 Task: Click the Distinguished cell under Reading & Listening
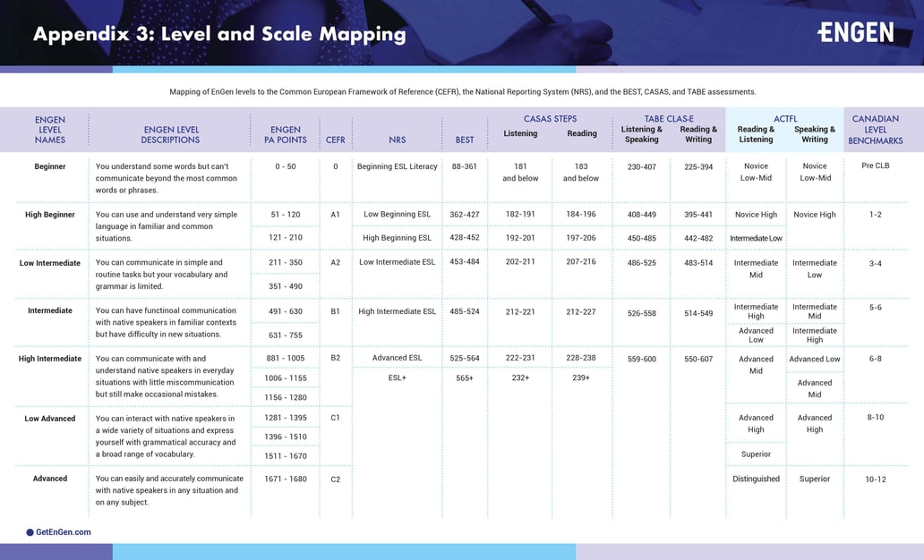[755, 479]
